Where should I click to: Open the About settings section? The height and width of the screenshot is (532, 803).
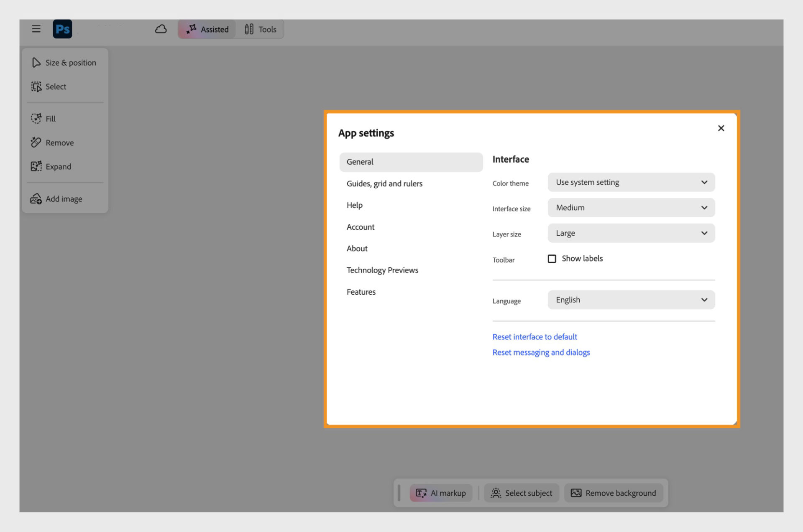point(411,248)
